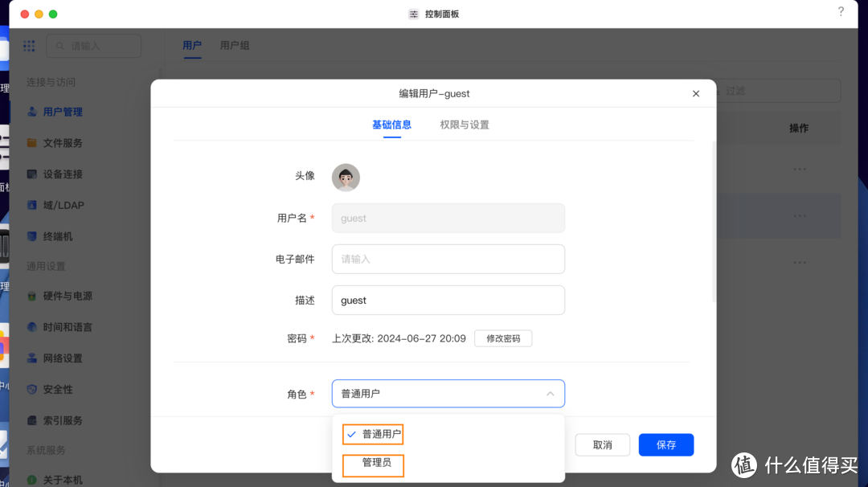
Task: Open 硬件与电源 settings icon
Action: [32, 297]
